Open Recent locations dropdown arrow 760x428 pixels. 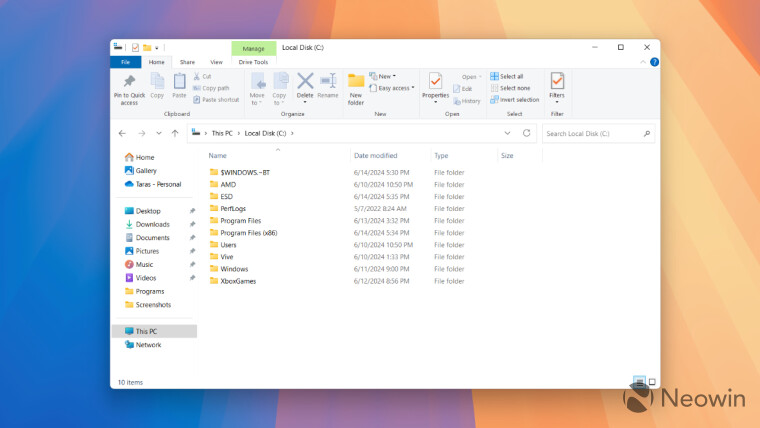click(158, 133)
